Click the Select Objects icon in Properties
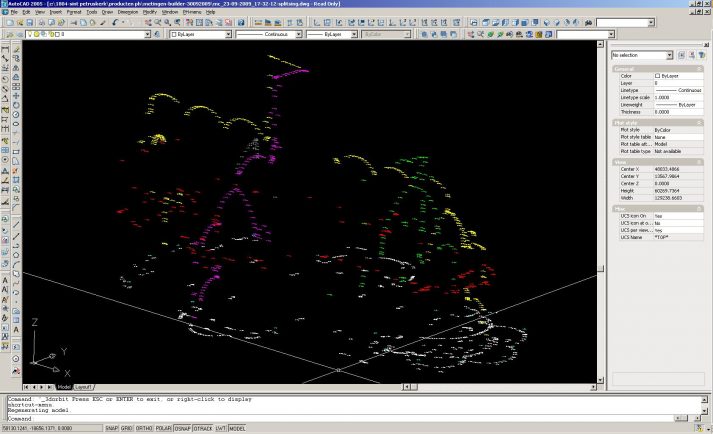 pos(692,55)
